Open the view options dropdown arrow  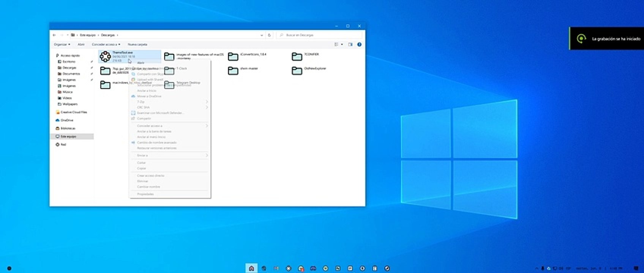click(342, 44)
